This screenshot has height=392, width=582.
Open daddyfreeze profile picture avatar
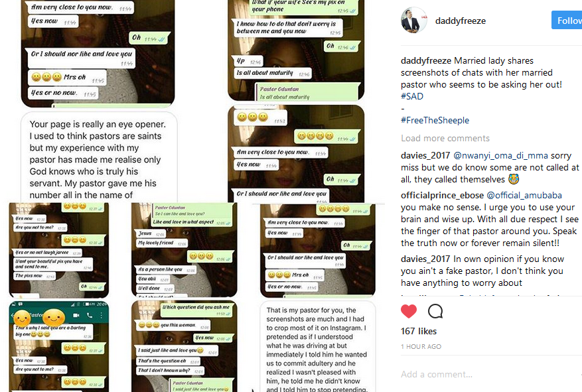pyautogui.click(x=414, y=20)
